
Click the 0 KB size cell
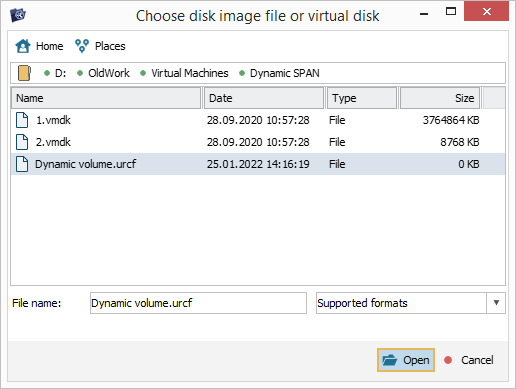[469, 164]
